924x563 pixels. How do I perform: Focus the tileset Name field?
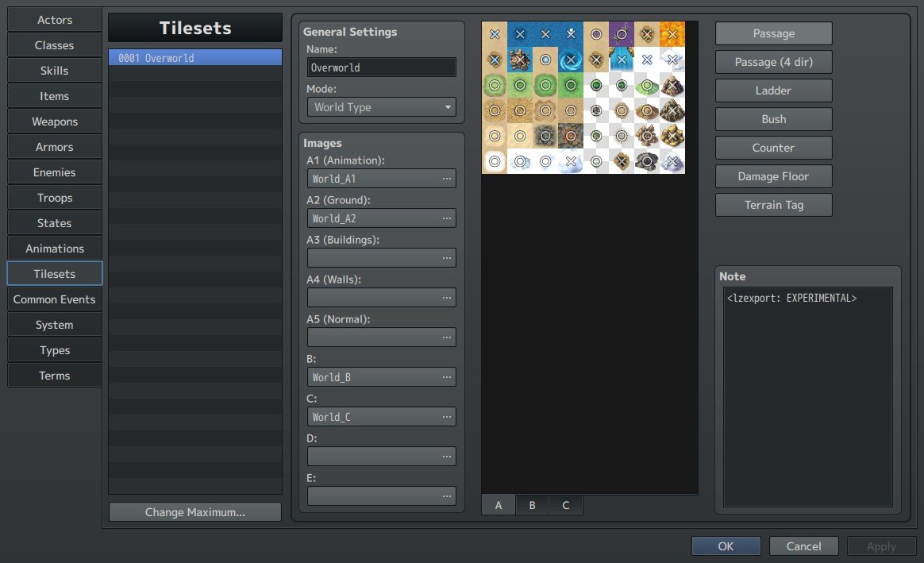[x=381, y=67]
